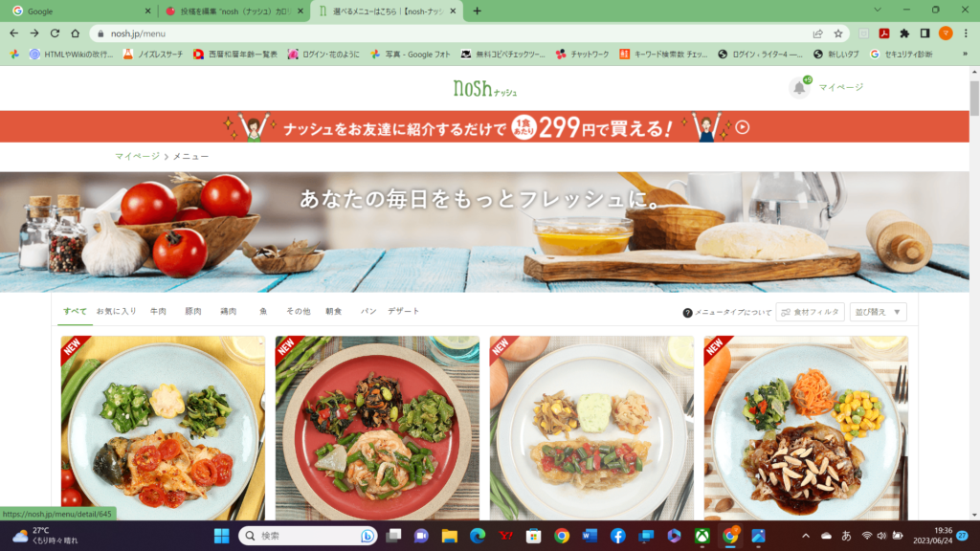This screenshot has width=980, height=551.
Task: Open the ingredient filter button
Action: (x=810, y=312)
